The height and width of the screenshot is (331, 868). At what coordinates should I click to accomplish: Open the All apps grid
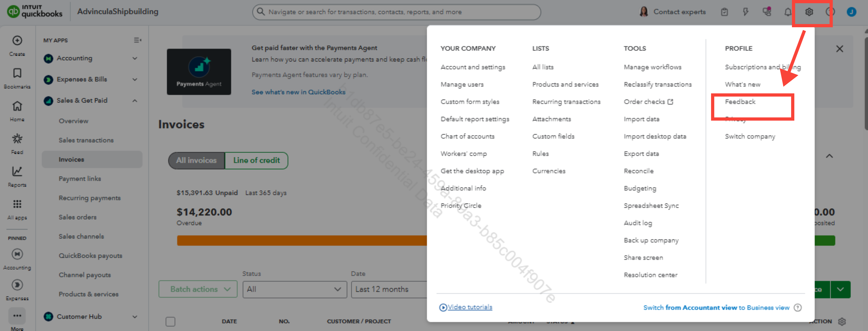click(x=17, y=204)
